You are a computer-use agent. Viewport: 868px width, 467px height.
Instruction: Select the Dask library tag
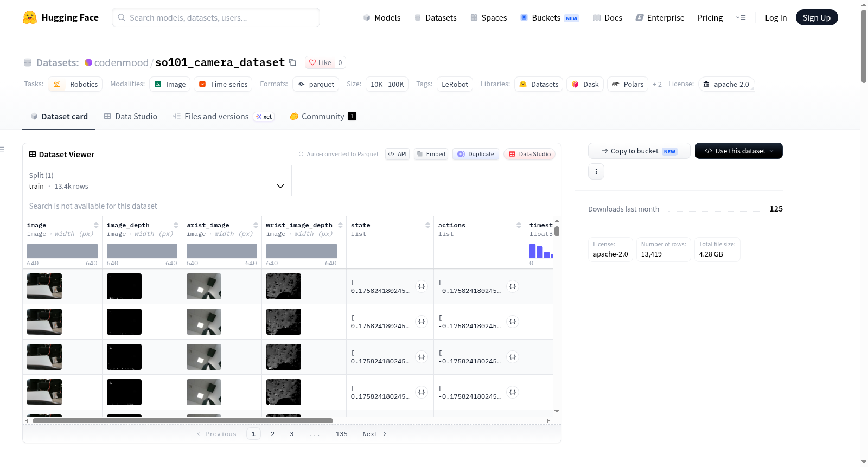[585, 84]
